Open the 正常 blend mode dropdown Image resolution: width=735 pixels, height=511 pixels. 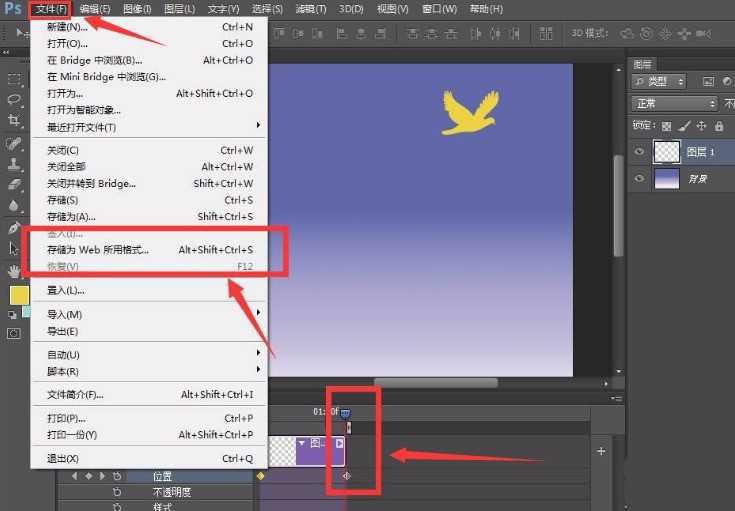click(x=674, y=103)
